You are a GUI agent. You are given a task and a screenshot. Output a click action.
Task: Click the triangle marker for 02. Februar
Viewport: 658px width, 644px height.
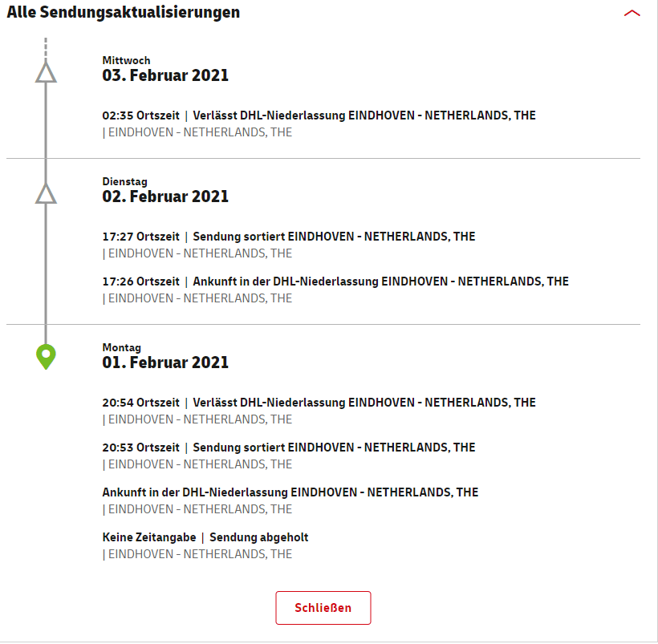click(46, 194)
